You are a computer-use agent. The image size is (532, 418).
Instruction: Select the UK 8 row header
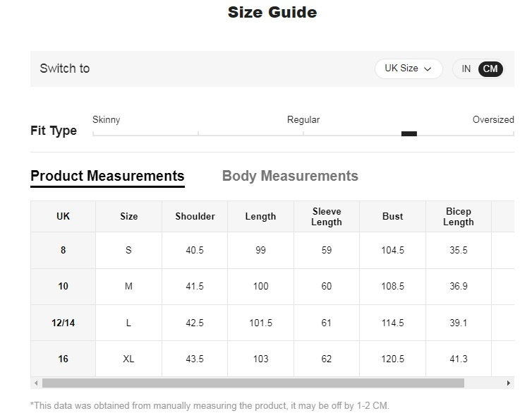click(x=64, y=250)
